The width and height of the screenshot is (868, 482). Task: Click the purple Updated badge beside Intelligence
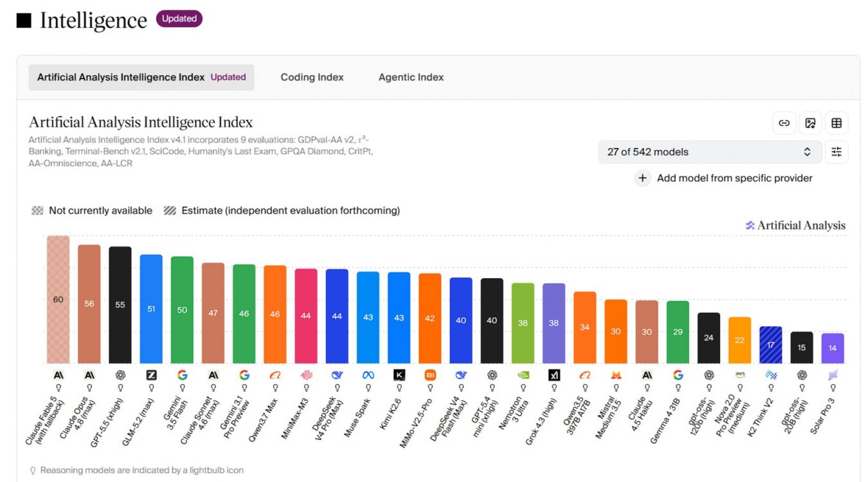(179, 19)
